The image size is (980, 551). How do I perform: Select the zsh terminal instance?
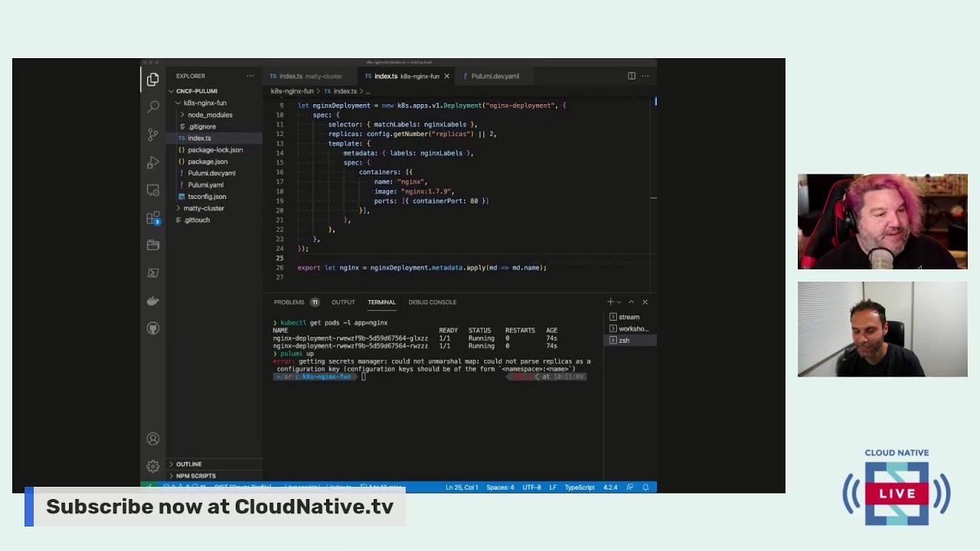click(630, 341)
